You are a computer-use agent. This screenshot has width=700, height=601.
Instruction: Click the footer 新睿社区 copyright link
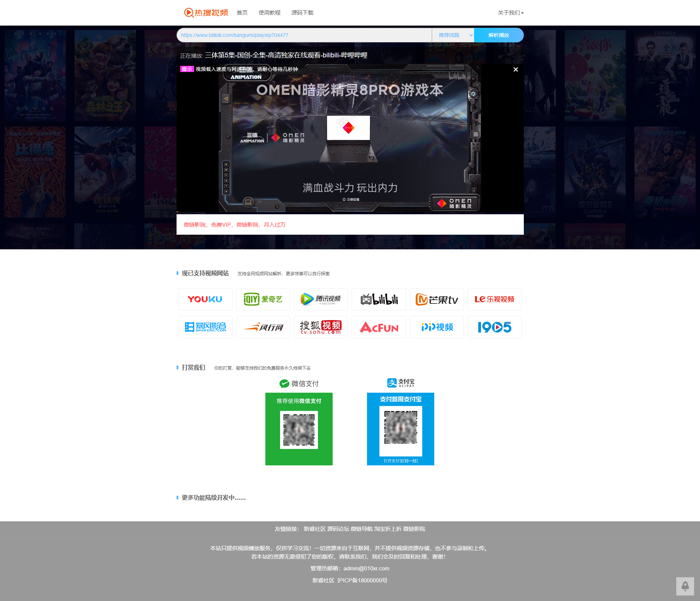point(323,581)
